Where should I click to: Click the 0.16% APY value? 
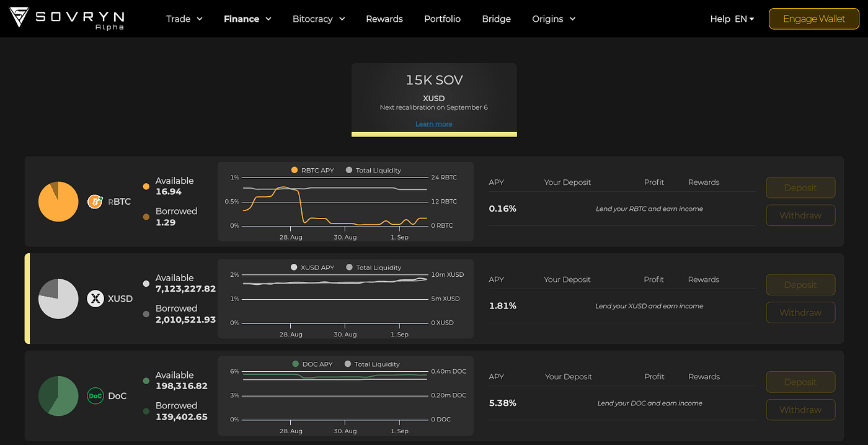click(x=502, y=209)
